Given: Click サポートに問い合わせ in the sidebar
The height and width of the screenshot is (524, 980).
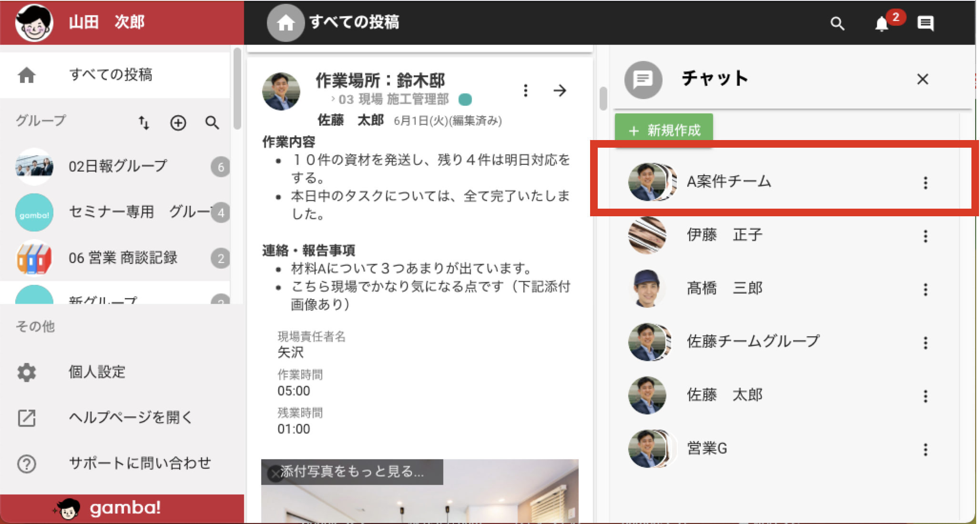Looking at the screenshot, I should tap(115, 464).
